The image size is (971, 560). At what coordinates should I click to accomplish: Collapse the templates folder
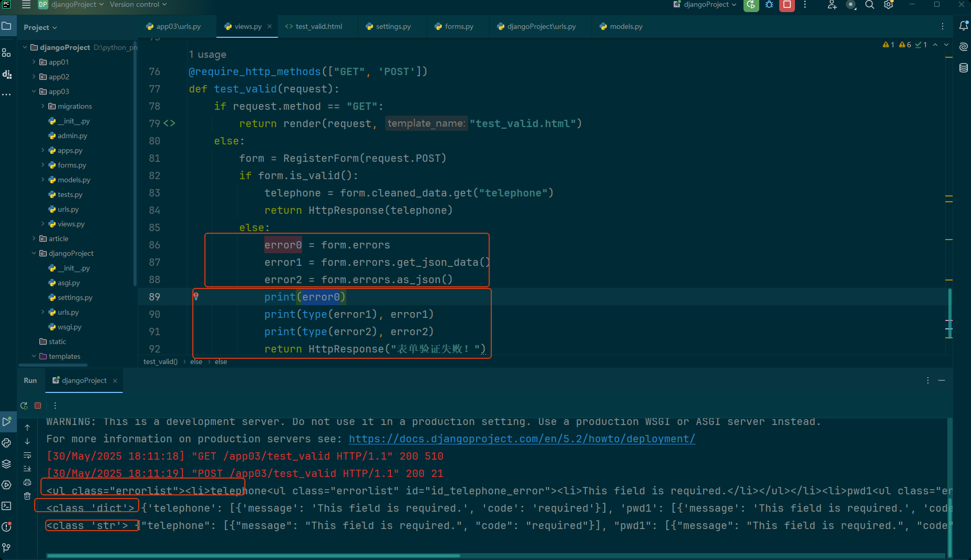pos(34,356)
